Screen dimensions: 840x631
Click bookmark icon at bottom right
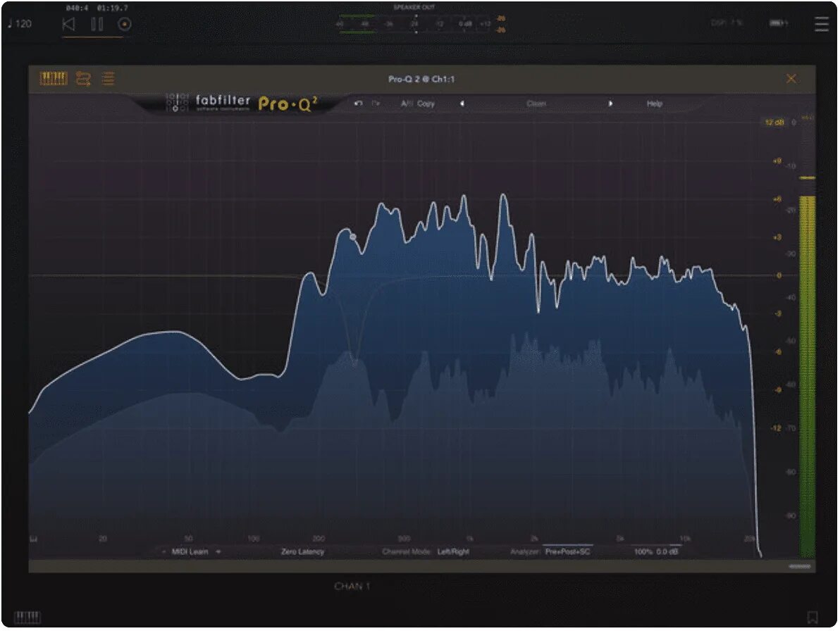[812, 617]
